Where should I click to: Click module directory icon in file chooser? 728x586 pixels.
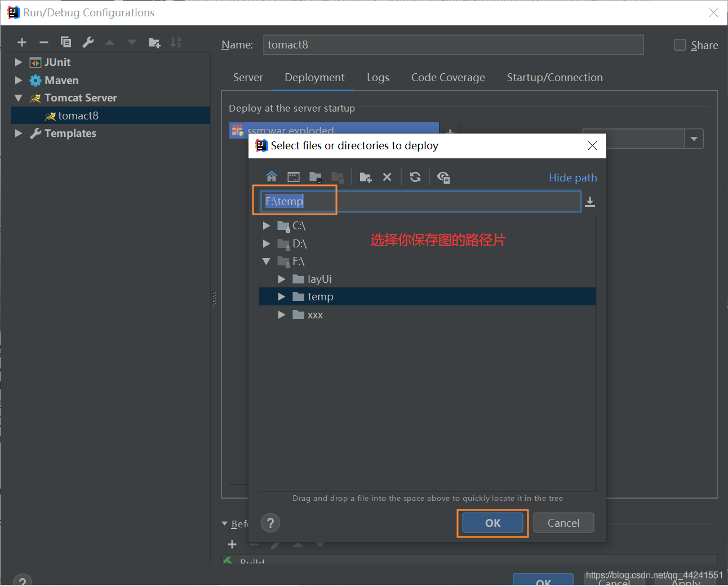click(338, 177)
